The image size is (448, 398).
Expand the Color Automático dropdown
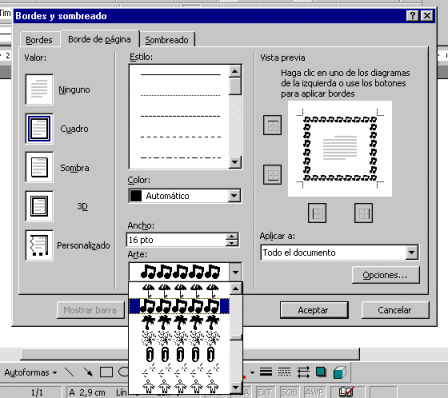pyautogui.click(x=234, y=196)
